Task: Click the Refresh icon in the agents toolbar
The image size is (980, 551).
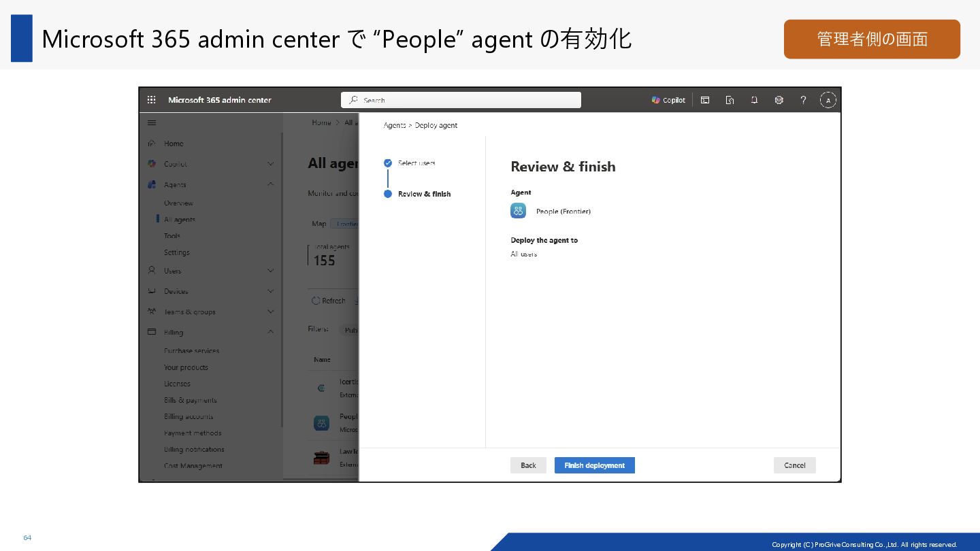Action: [316, 301]
